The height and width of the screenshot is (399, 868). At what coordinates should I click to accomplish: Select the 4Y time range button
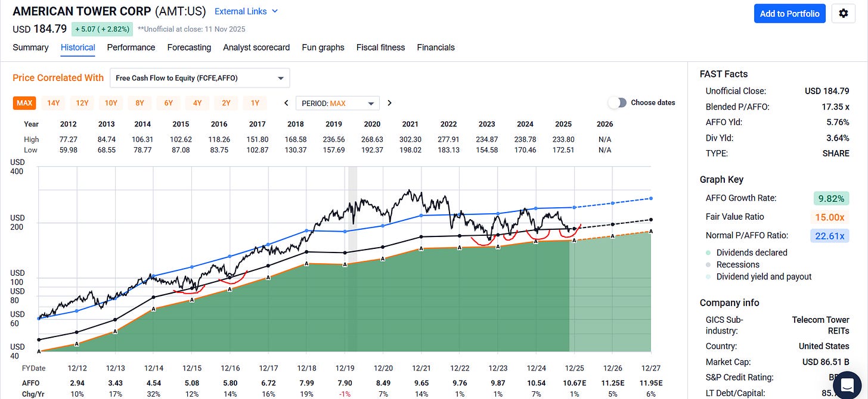click(197, 103)
